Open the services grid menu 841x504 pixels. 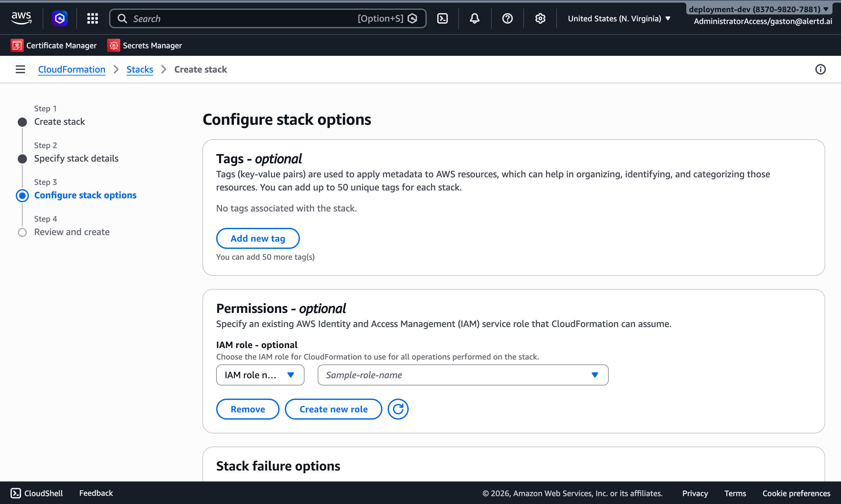[x=92, y=18]
